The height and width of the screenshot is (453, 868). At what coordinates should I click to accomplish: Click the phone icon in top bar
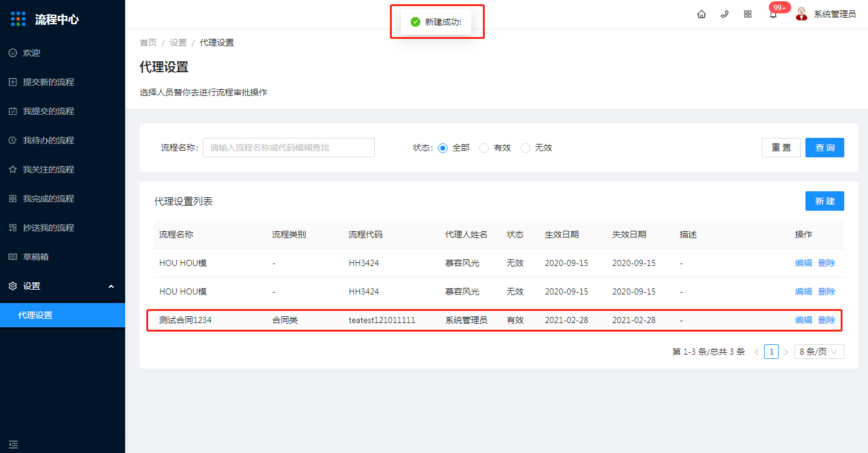click(725, 14)
